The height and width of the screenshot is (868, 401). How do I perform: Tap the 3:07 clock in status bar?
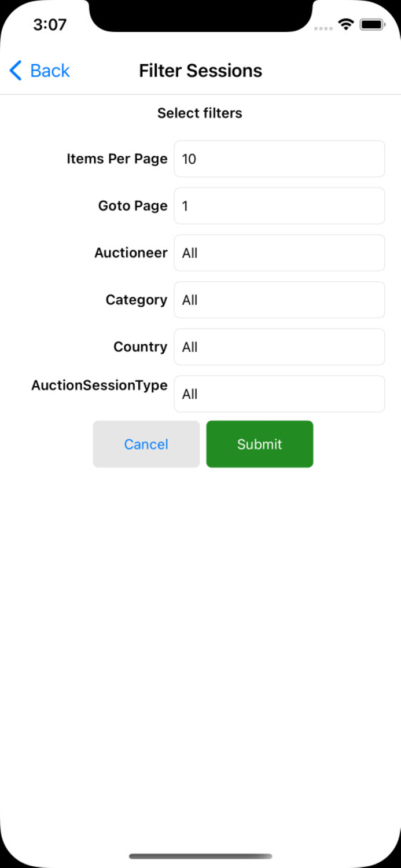point(50,24)
